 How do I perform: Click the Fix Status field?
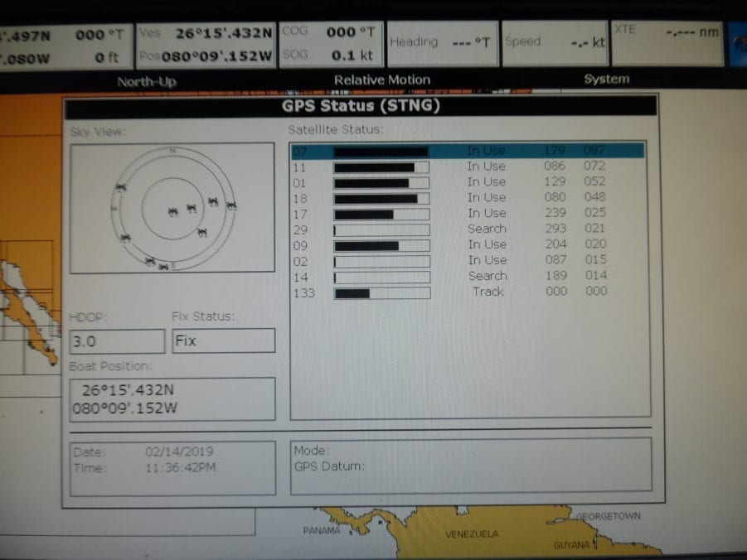(x=223, y=340)
